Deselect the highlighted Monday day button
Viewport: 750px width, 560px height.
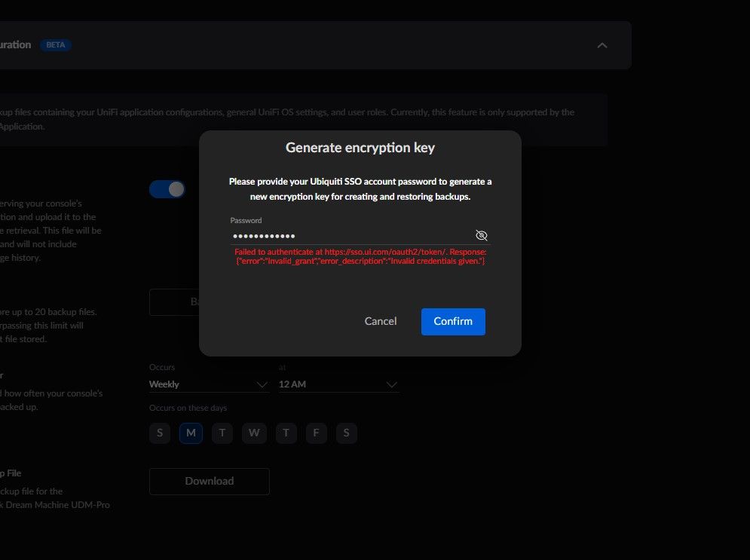pos(191,433)
